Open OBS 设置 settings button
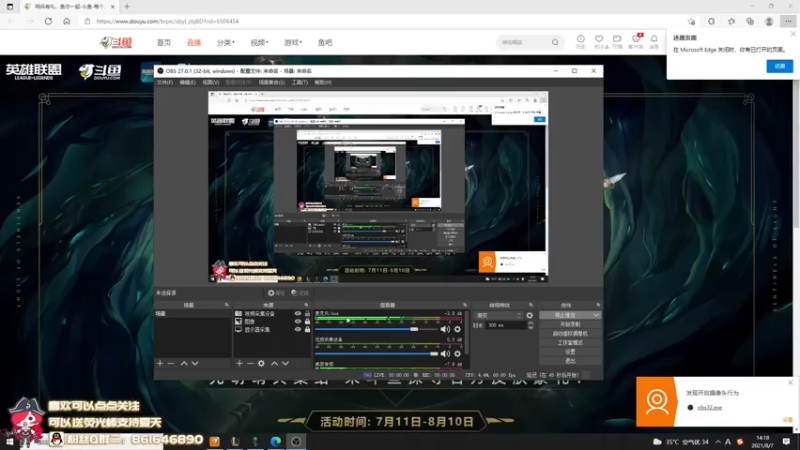800x450 pixels. tap(570, 352)
